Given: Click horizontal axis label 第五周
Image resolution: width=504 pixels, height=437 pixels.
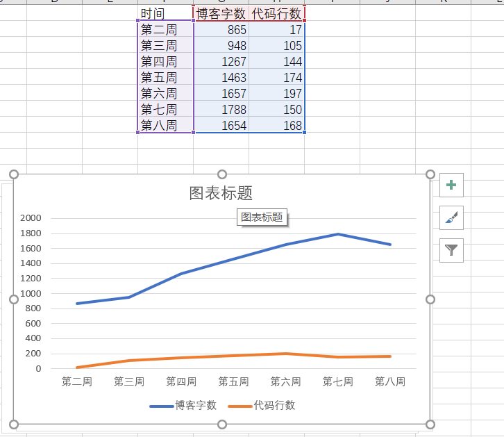Looking at the screenshot, I should (x=233, y=381).
